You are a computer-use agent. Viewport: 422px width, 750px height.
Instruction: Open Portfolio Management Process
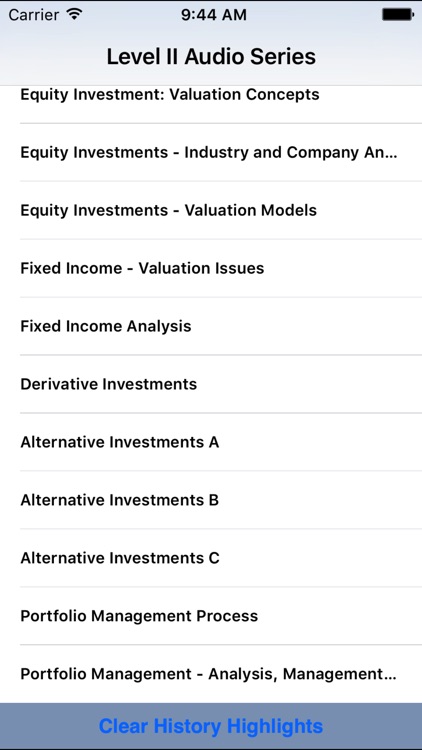(211, 615)
